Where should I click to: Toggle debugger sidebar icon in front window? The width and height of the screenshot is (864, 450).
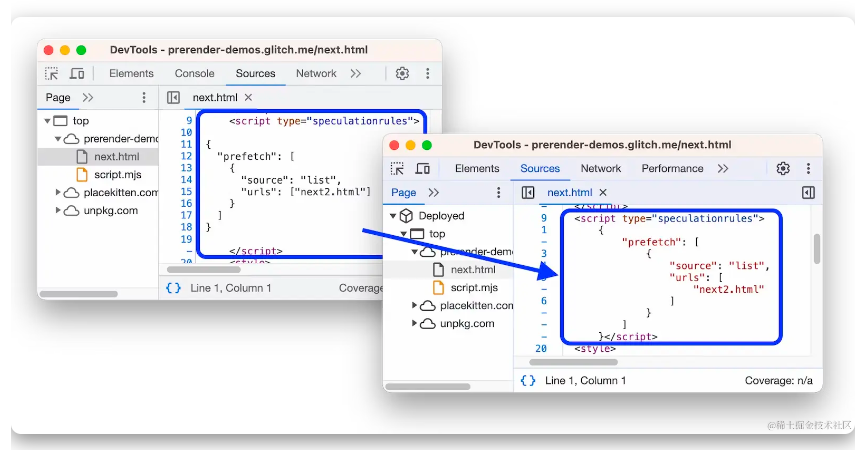(x=808, y=192)
